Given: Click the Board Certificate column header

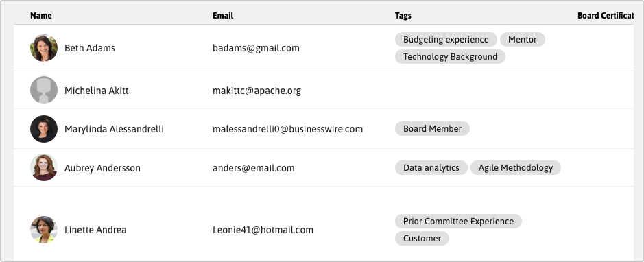Looking at the screenshot, I should (x=606, y=16).
